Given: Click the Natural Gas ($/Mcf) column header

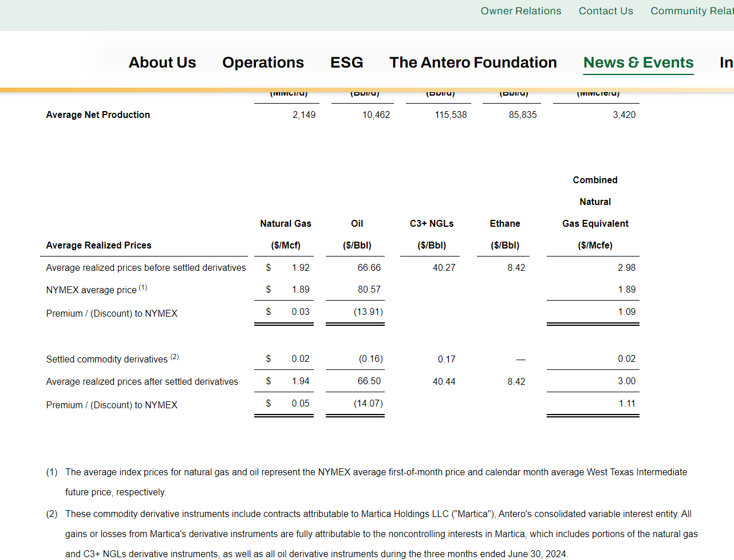Looking at the screenshot, I should [286, 234].
